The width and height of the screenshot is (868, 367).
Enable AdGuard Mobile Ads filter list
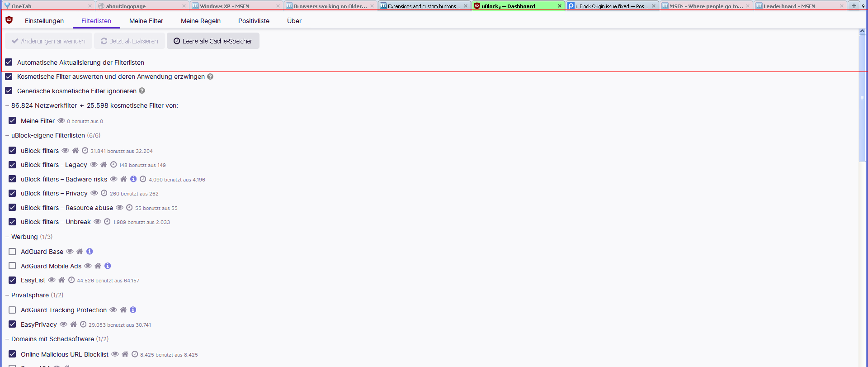(12, 266)
